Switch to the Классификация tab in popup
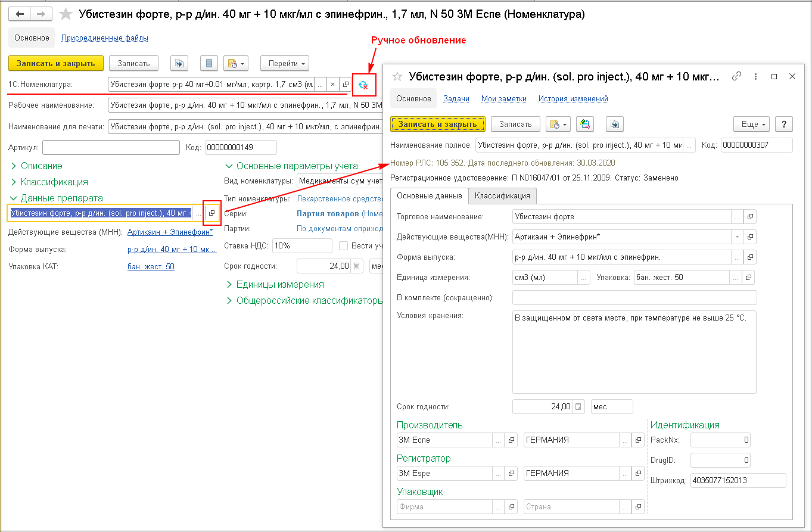This screenshot has height=532, width=812. (503, 195)
